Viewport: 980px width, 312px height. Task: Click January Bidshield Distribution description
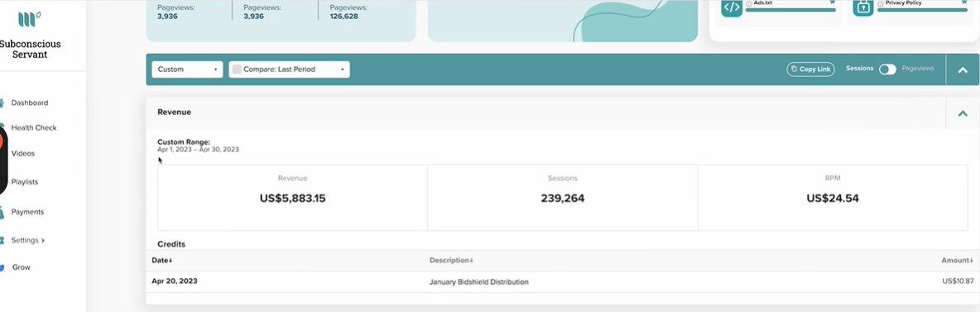pos(478,282)
